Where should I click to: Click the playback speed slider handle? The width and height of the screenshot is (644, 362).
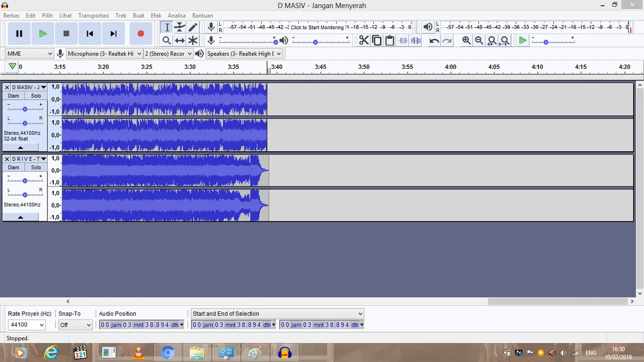pos(546,42)
